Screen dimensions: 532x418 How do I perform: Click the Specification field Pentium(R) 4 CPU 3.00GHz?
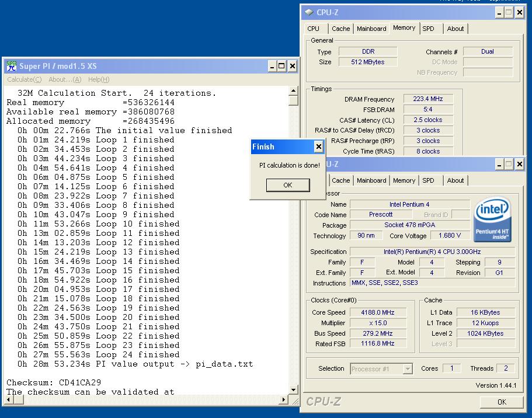(x=432, y=252)
